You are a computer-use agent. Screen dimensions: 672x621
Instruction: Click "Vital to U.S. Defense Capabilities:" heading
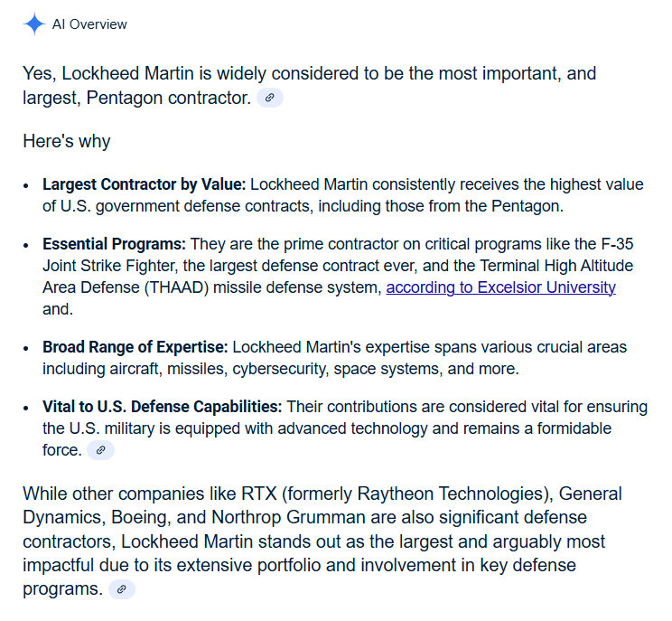click(x=163, y=407)
